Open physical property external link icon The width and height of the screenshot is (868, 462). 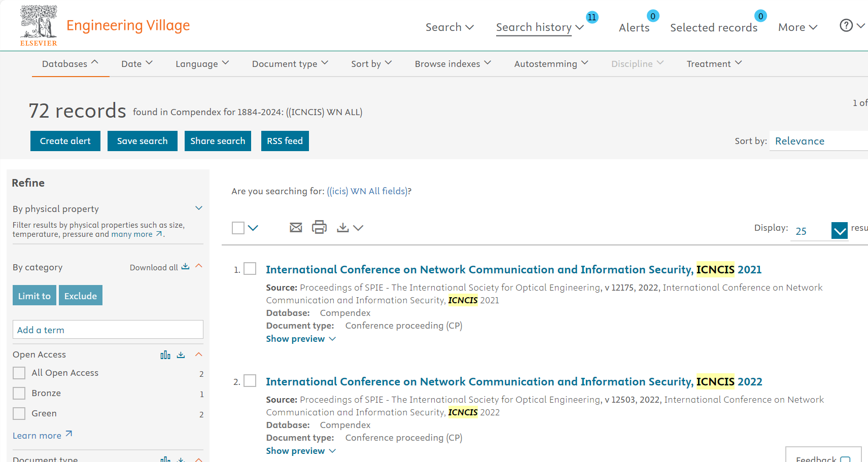[x=159, y=234]
